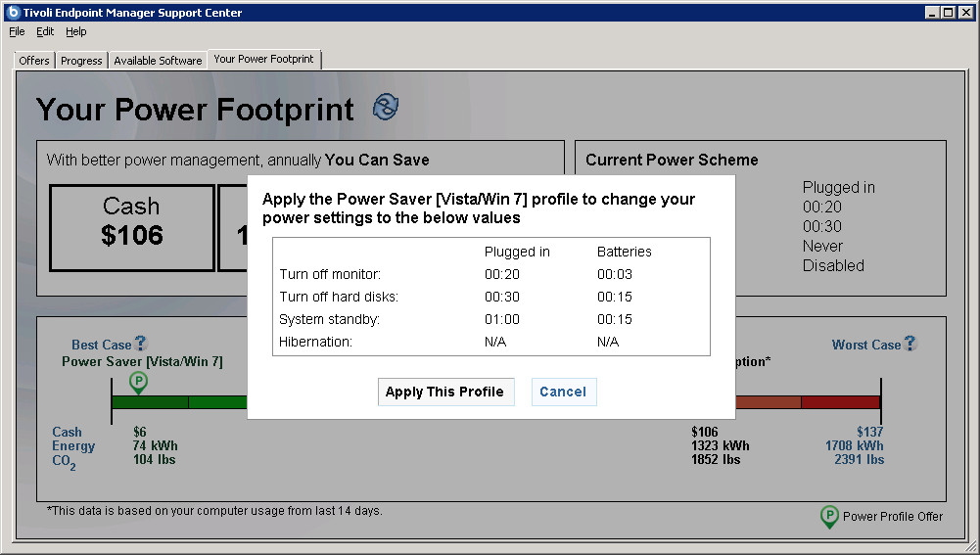Switch to the Available Software tab

pyautogui.click(x=158, y=61)
